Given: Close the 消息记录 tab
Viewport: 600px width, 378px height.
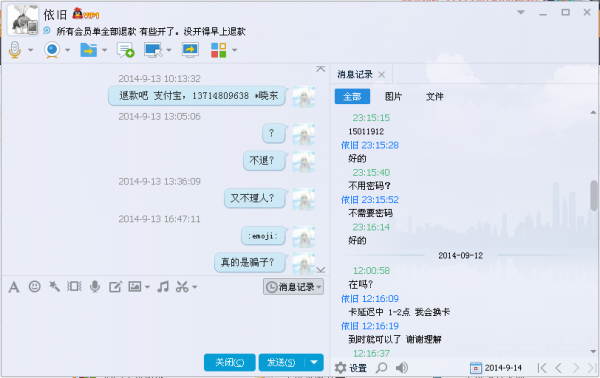Looking at the screenshot, I should [382, 75].
